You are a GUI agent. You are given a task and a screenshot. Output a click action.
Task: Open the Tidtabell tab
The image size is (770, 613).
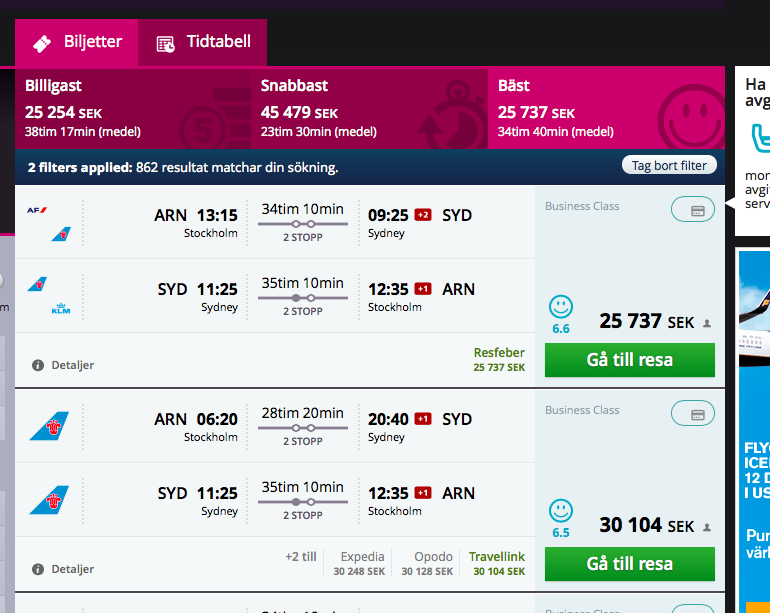[203, 43]
